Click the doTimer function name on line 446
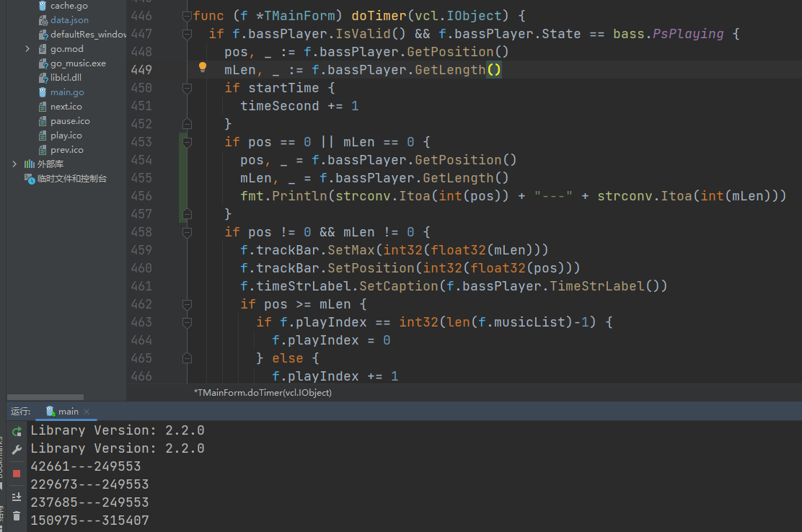This screenshot has width=802, height=532. pos(379,16)
